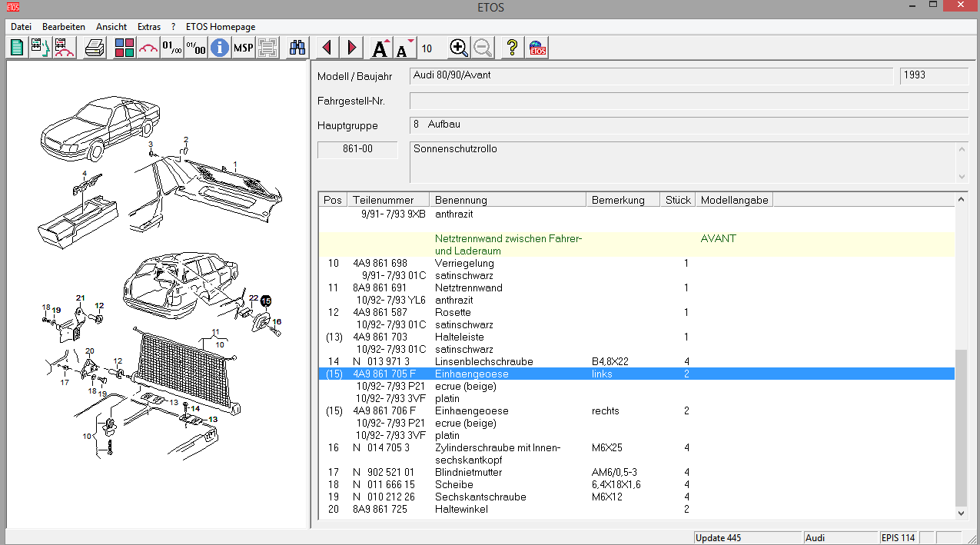The width and height of the screenshot is (980, 545).
Task: Open search with the binoculars icon
Action: (x=297, y=48)
